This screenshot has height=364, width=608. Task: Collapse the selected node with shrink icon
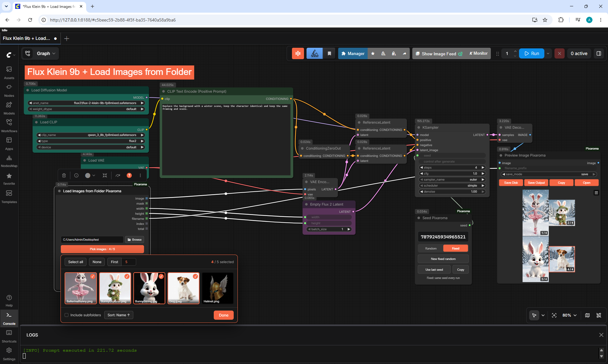[105, 175]
